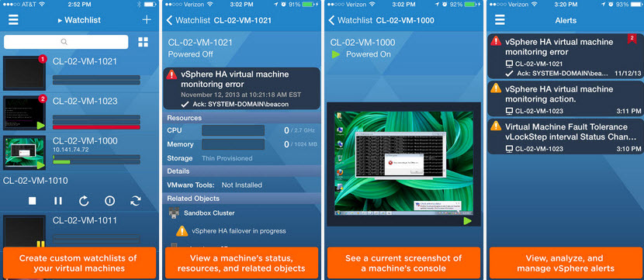The image size is (644, 280).
Task: Open hamburger menu on Alerts screen
Action: pos(500,19)
